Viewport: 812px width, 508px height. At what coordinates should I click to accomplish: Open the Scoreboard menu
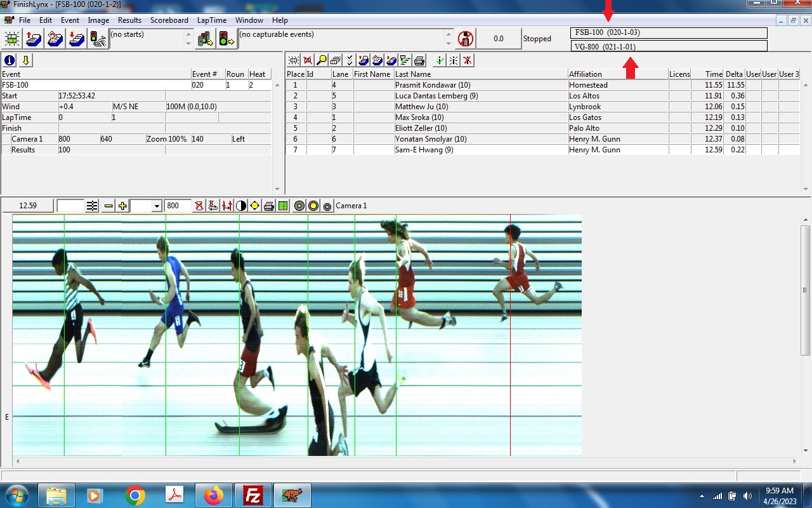169,20
